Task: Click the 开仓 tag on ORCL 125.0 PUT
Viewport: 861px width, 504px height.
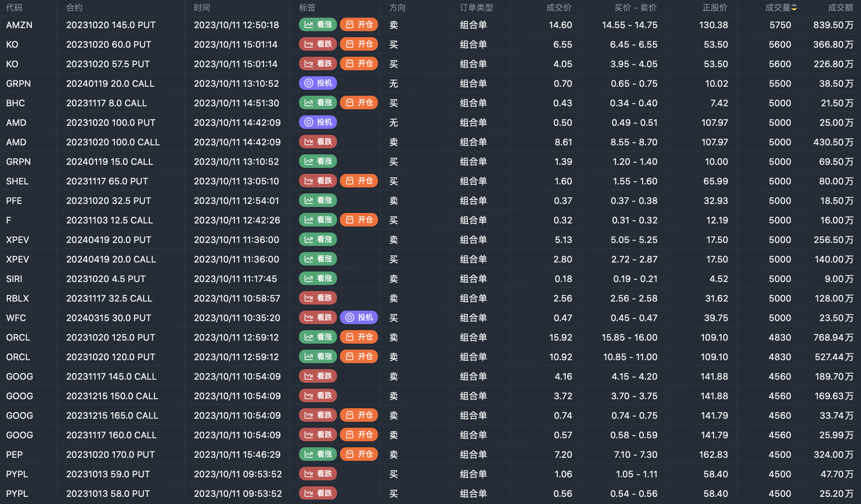Action: click(359, 337)
